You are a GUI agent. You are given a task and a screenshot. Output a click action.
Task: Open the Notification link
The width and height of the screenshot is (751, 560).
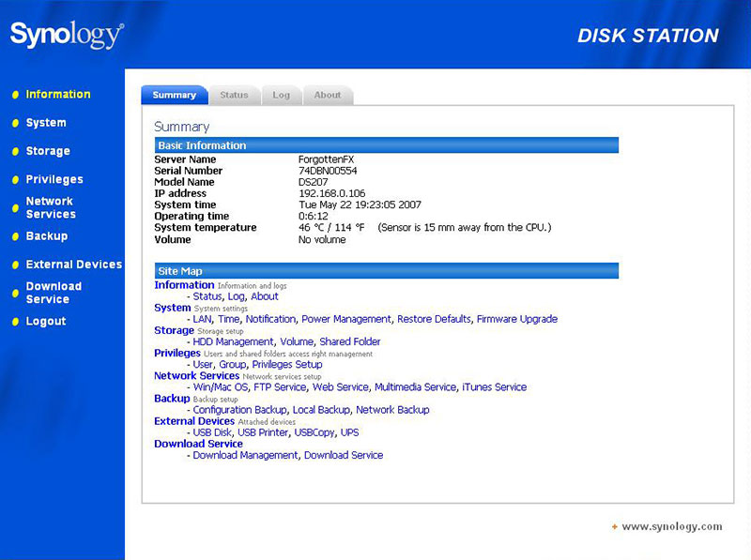pyautogui.click(x=270, y=319)
